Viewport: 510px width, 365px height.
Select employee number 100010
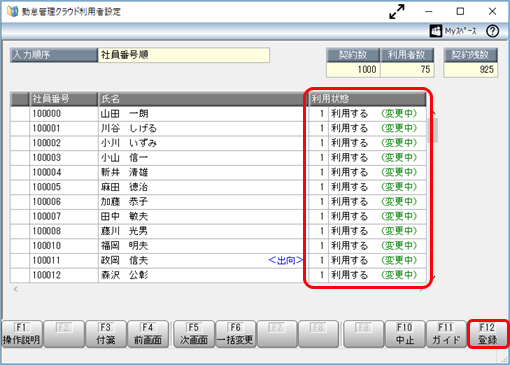[64, 246]
